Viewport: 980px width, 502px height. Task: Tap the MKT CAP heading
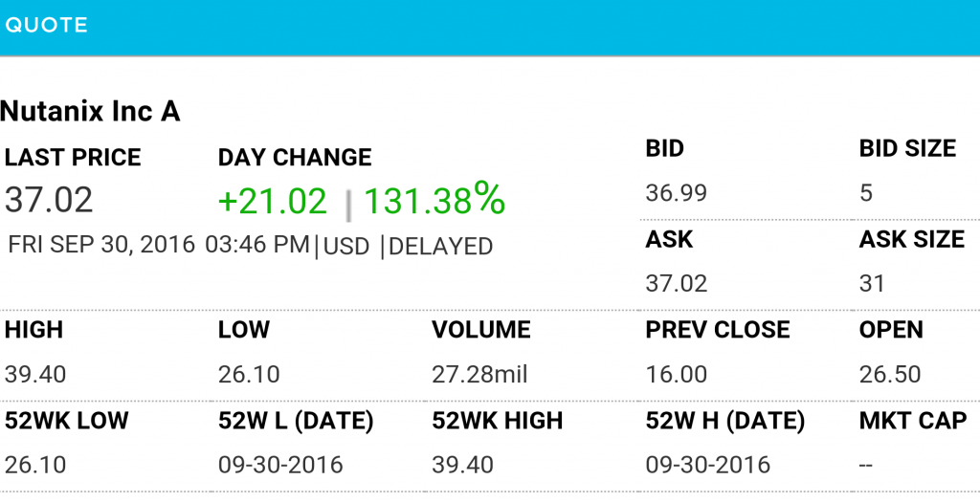913,421
